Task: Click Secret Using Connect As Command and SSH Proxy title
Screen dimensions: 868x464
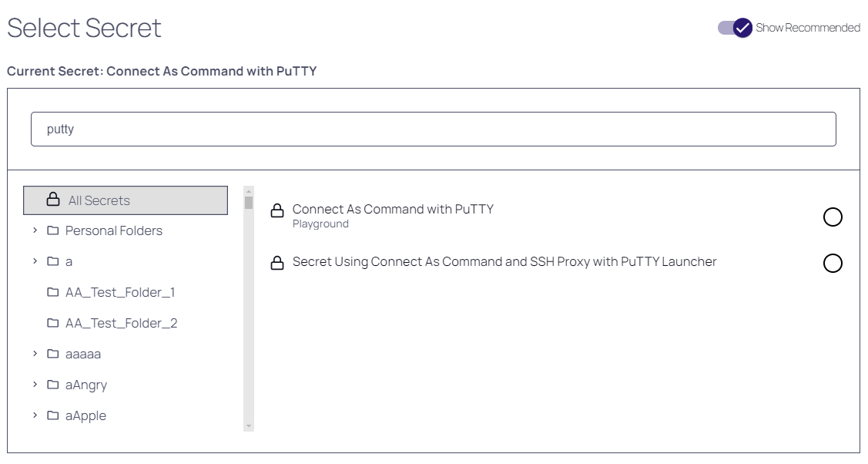Action: pos(504,262)
